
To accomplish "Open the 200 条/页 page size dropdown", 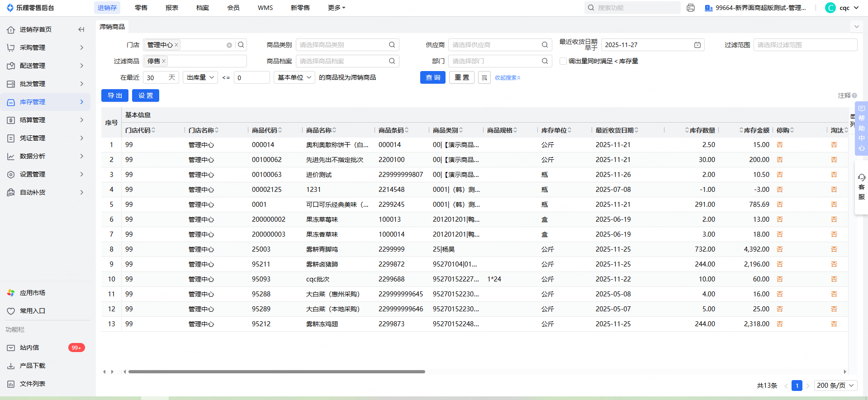I will tap(835, 386).
